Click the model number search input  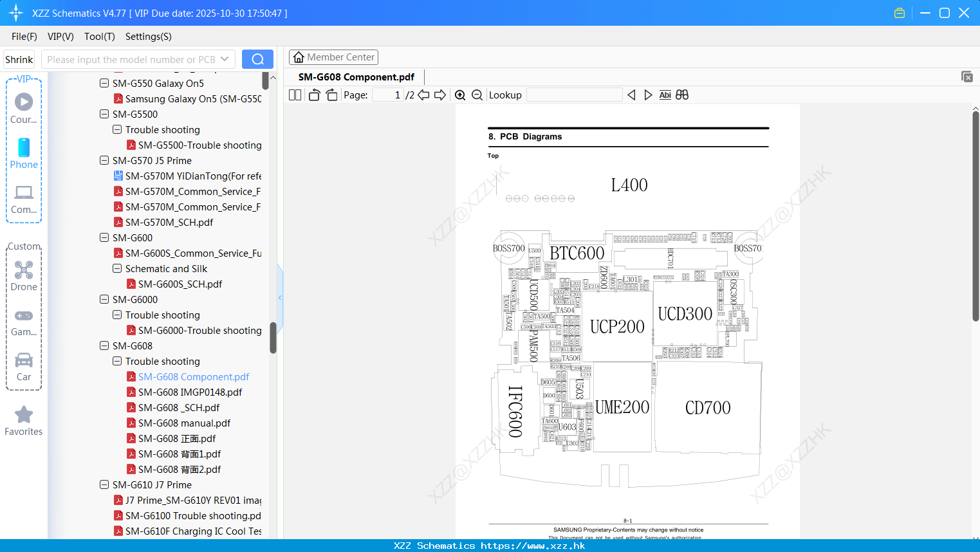[131, 59]
